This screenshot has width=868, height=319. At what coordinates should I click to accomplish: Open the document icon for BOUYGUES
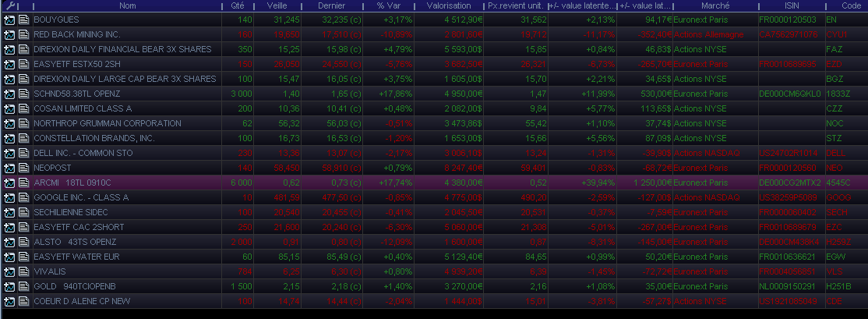click(23, 20)
